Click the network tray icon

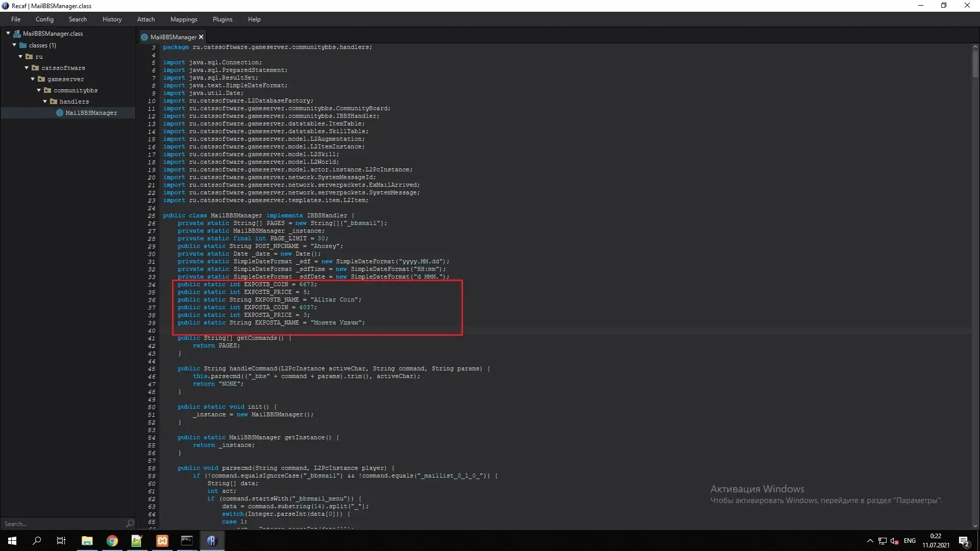(x=883, y=541)
